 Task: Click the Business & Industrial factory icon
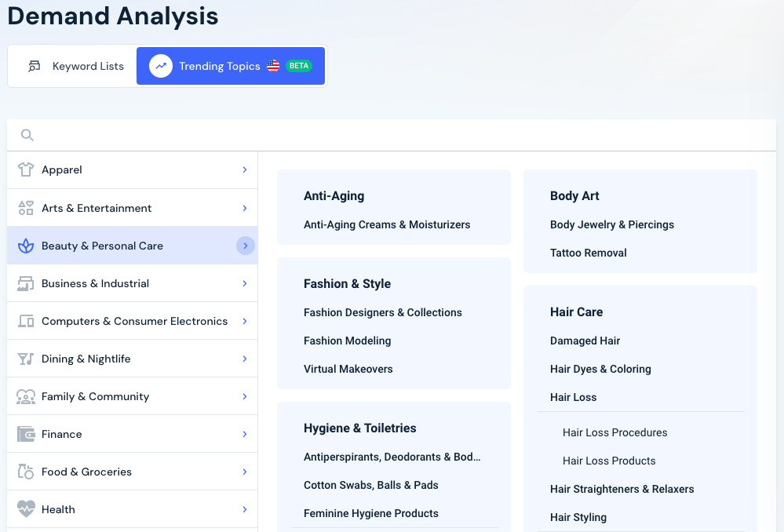tap(25, 283)
